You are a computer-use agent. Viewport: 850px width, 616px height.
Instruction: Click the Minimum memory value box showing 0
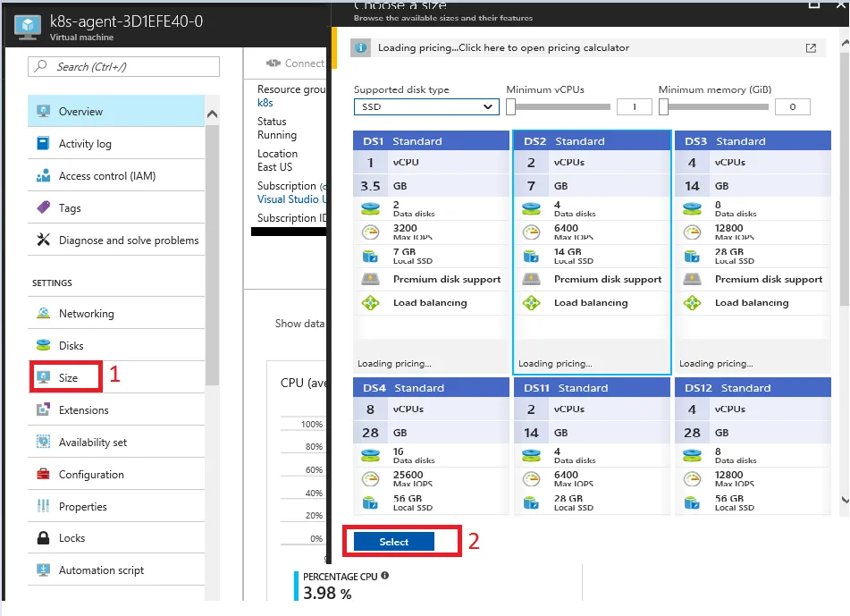pyautogui.click(x=793, y=106)
